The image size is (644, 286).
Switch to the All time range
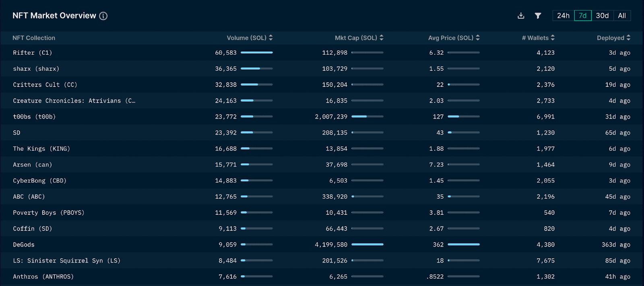click(622, 16)
